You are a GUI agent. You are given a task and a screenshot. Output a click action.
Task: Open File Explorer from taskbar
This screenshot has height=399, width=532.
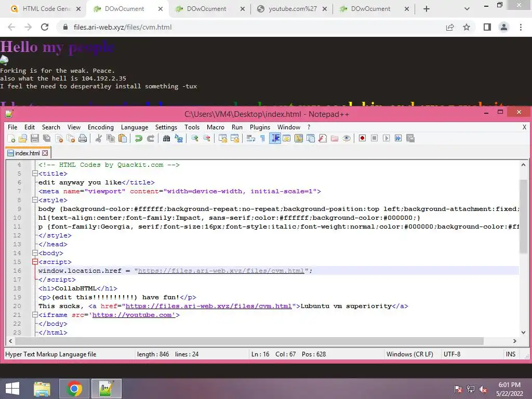click(x=42, y=389)
